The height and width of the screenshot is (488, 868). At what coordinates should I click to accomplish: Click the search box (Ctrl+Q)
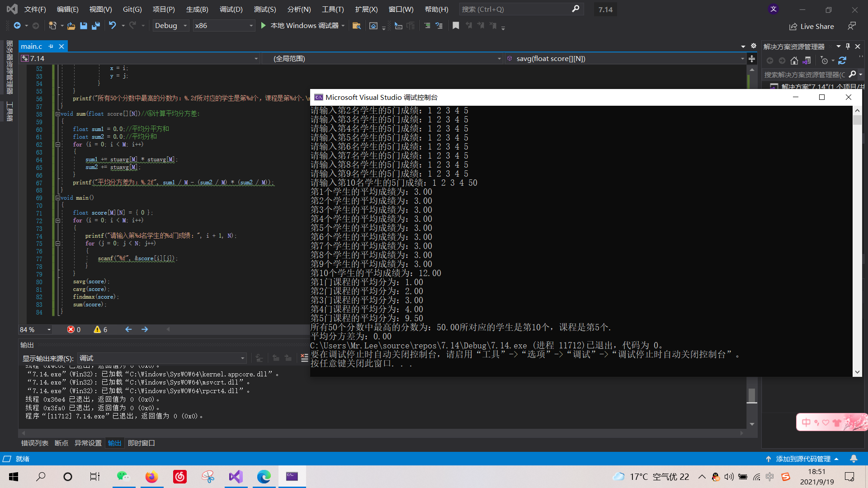click(x=515, y=9)
